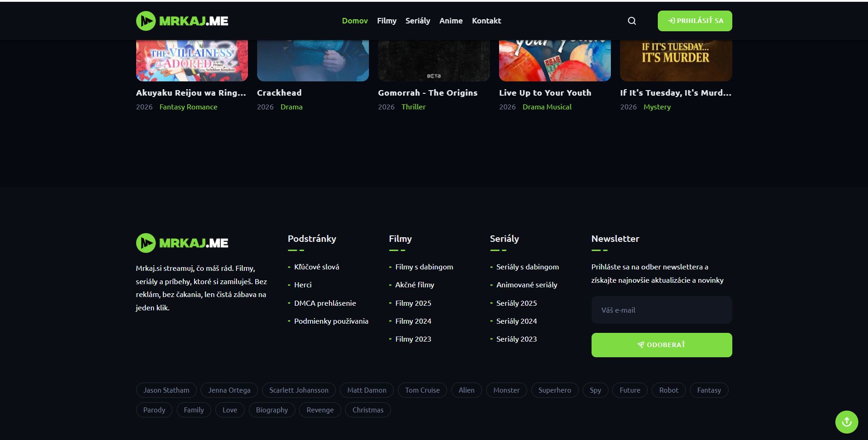Go to the Seriály navigation item
This screenshot has height=440, width=868.
[x=418, y=21]
